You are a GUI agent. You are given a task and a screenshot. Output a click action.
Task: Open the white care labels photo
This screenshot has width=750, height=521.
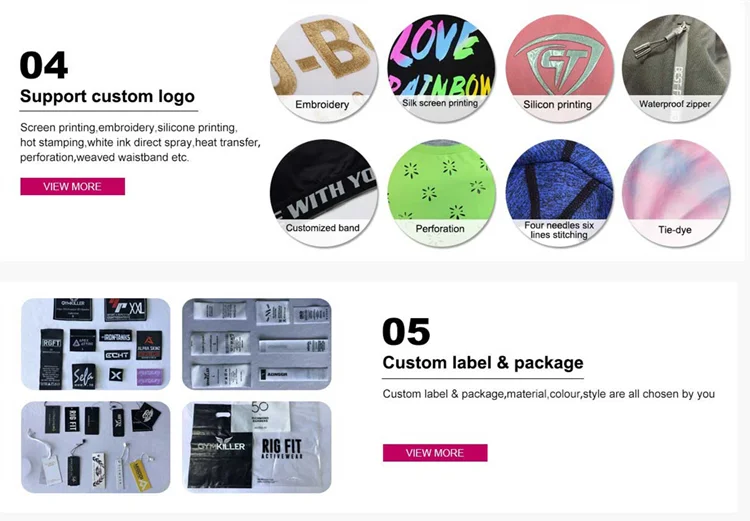[x=257, y=344]
